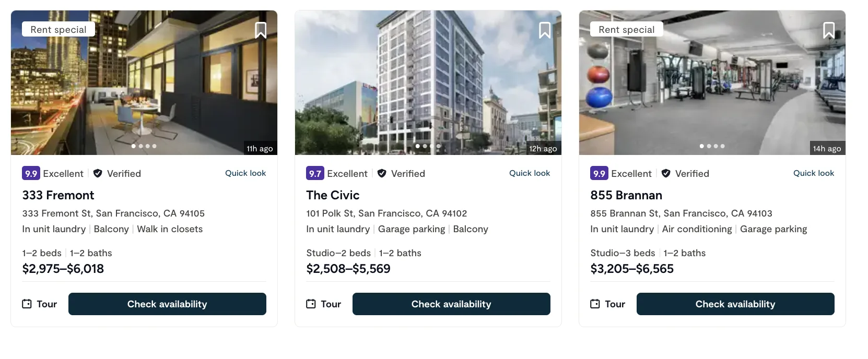Click the calendar icon beside Tour on 333 Fremont
The width and height of the screenshot is (868, 359).
[27, 303]
